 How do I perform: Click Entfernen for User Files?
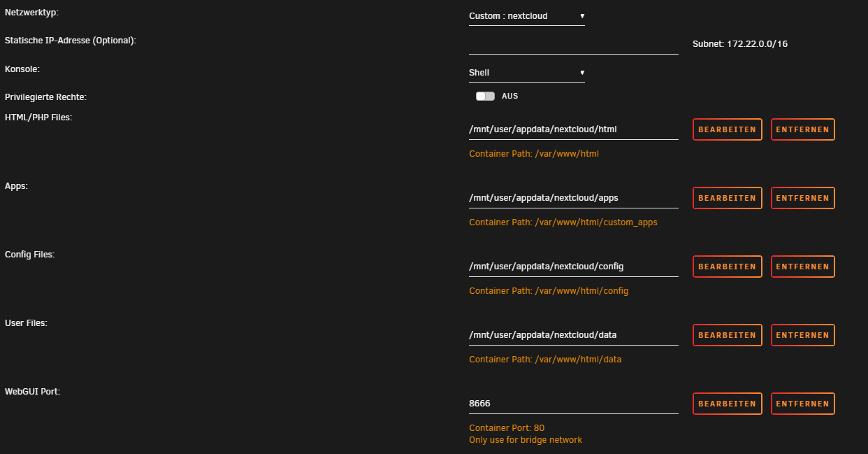coord(803,335)
